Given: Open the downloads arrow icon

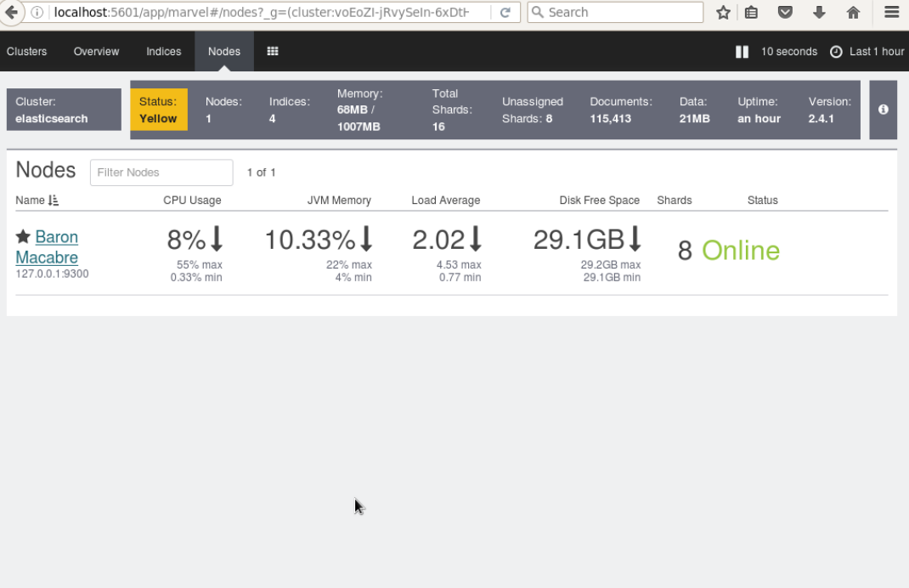Looking at the screenshot, I should pyautogui.click(x=819, y=12).
